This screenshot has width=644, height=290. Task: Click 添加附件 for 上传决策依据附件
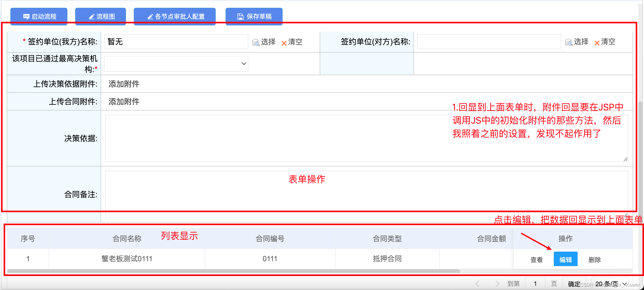124,84
